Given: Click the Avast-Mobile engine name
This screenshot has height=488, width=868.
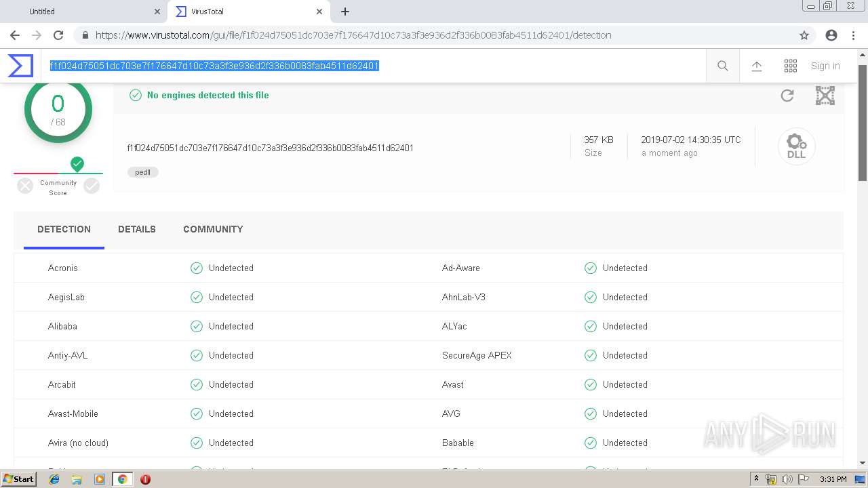Looking at the screenshot, I should (x=73, y=413).
